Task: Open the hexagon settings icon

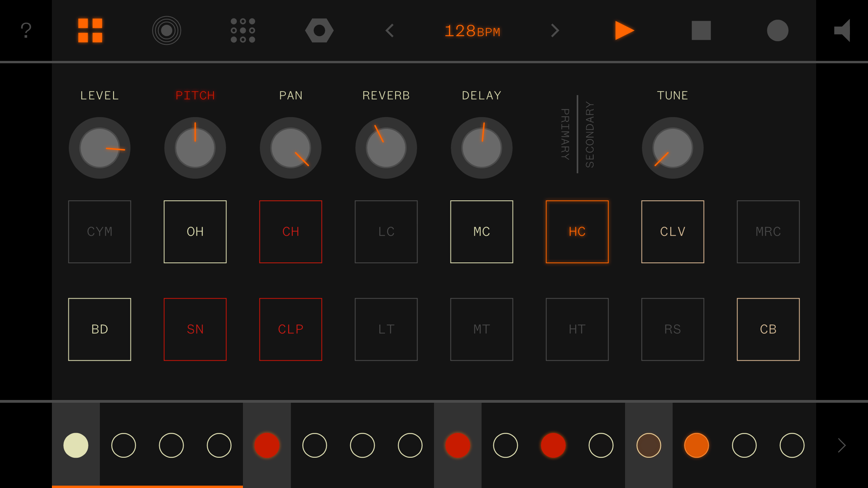Action: pyautogui.click(x=319, y=30)
